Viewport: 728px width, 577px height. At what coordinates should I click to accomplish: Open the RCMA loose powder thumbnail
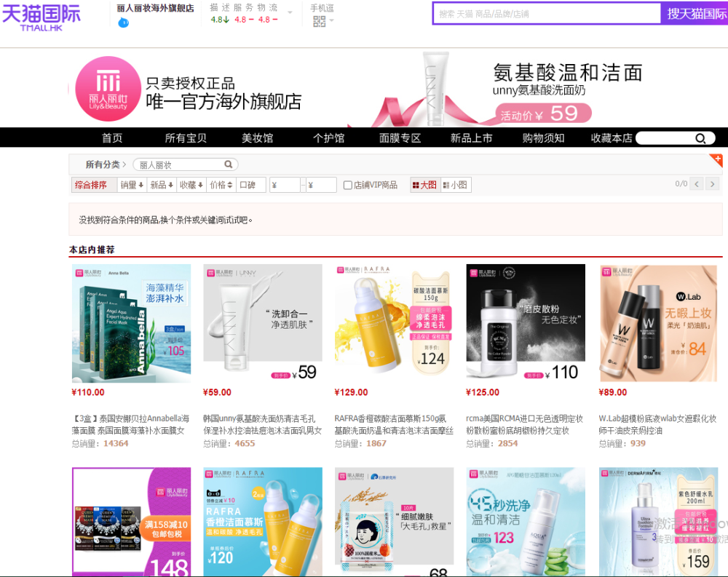[x=526, y=323]
